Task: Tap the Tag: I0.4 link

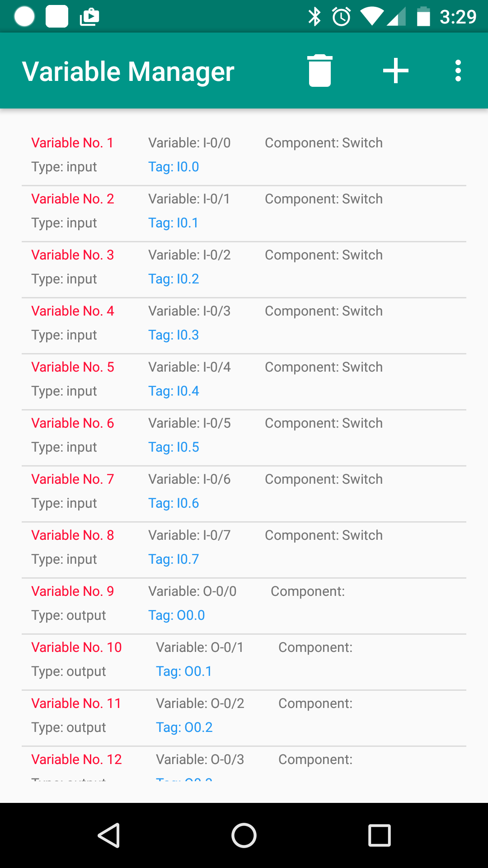Action: pyautogui.click(x=174, y=391)
